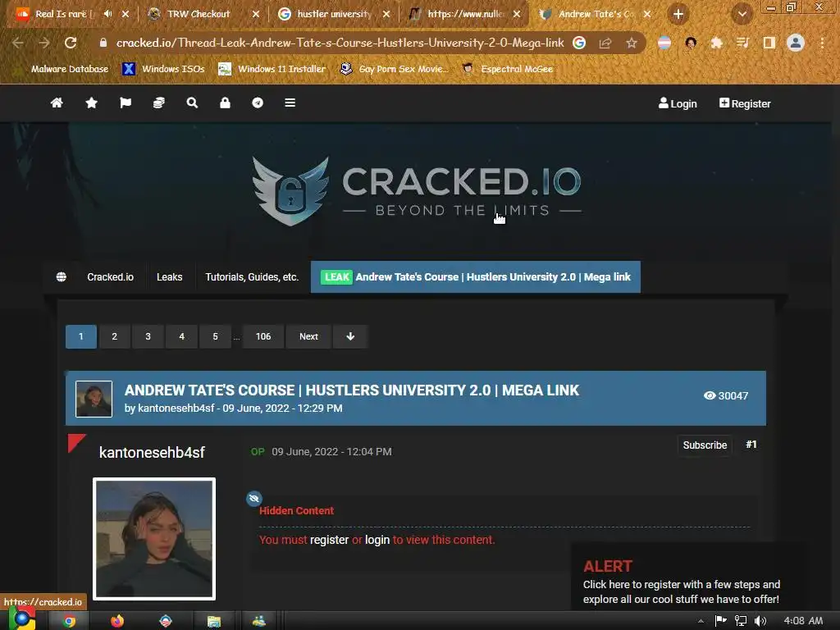Click the Subscribe button

[705, 445]
